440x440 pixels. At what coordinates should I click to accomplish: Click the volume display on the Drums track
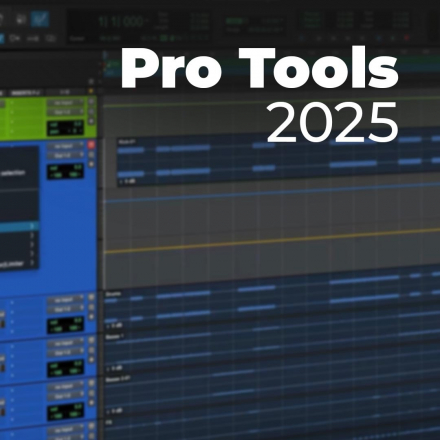tap(65, 325)
